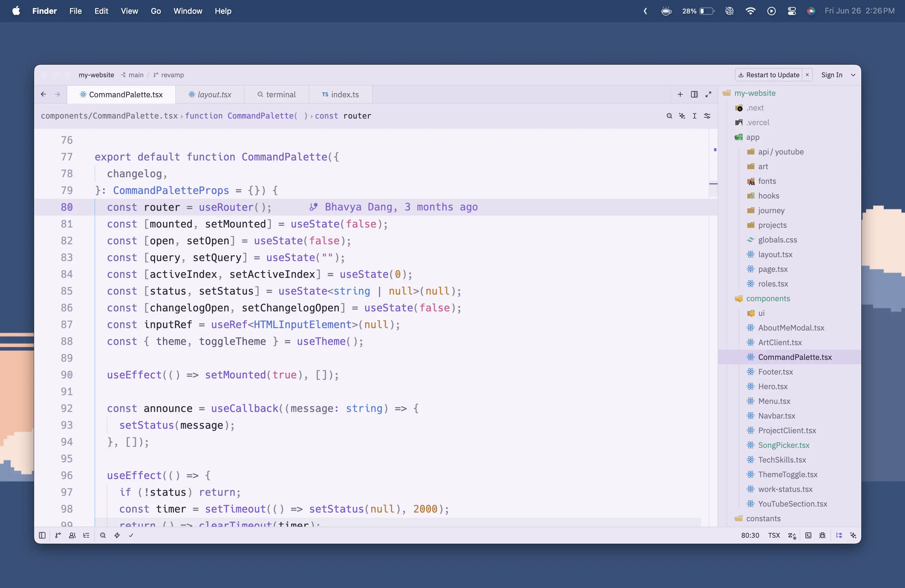
Task: Open the collaboration panel people icon
Action: click(72, 535)
